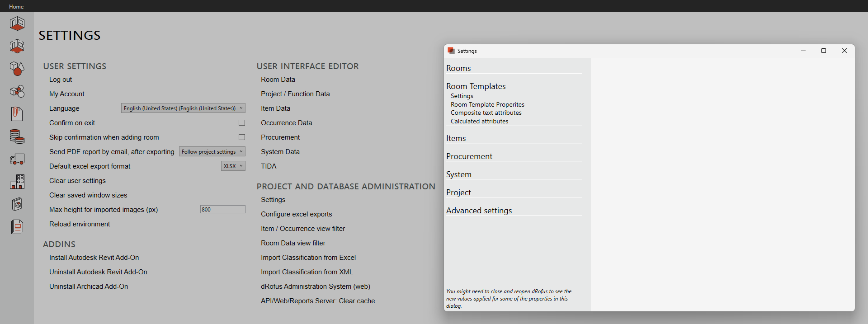Click the rooms floor plan icon at top of sidebar
Viewport: 868px width, 324px height.
[17, 23]
